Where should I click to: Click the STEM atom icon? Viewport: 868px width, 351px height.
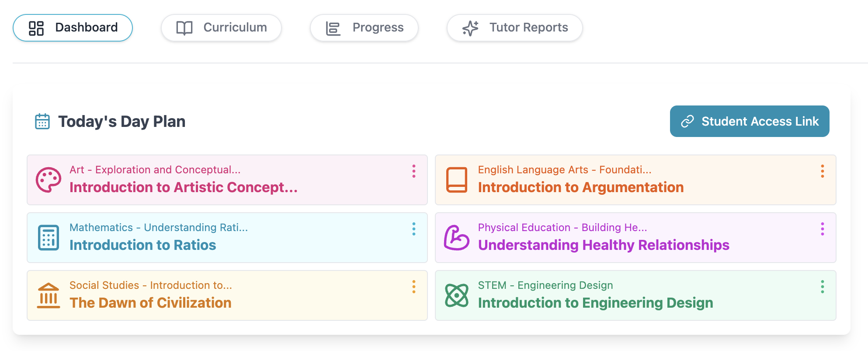pyautogui.click(x=457, y=295)
